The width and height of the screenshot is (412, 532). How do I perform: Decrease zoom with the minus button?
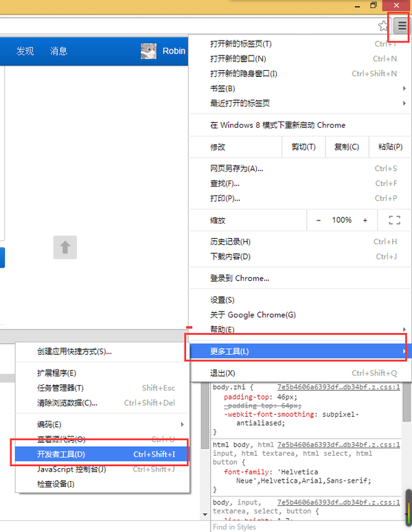pos(319,220)
